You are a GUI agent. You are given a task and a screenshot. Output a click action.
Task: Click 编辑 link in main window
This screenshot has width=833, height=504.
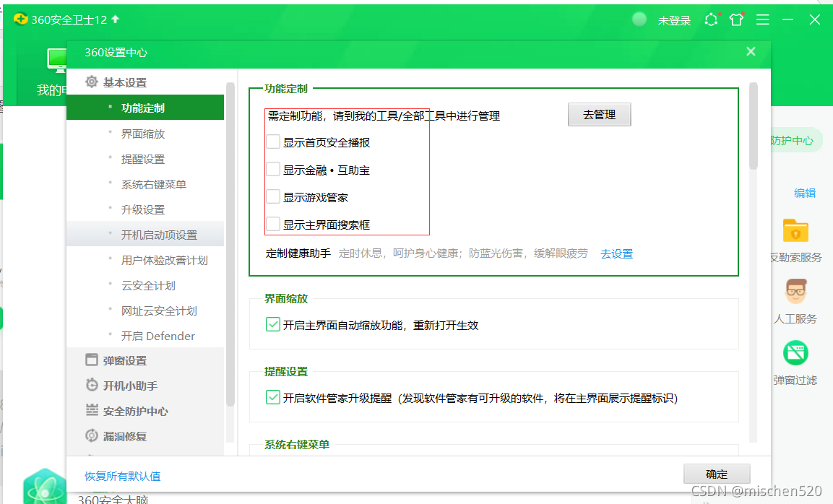coord(804,194)
